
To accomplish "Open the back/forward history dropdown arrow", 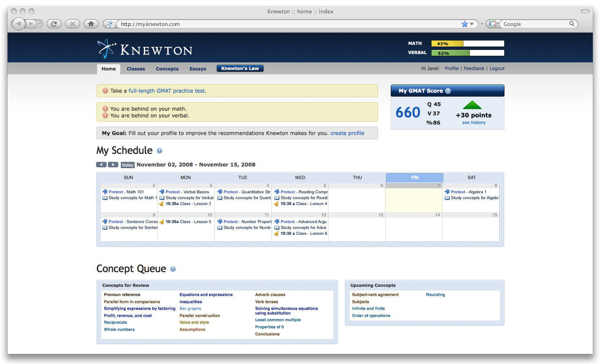I will coord(40,24).
